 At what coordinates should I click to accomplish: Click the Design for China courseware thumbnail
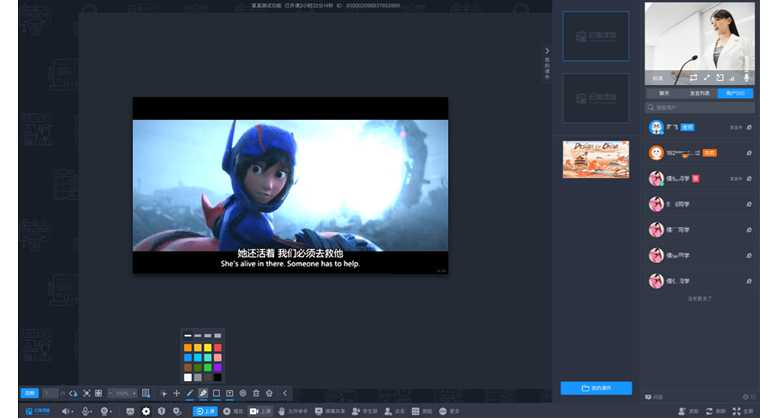[x=596, y=159]
